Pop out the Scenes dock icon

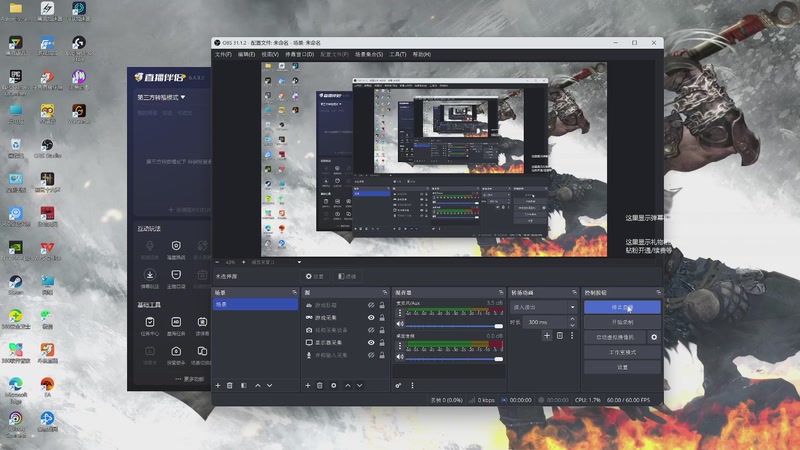coord(294,292)
